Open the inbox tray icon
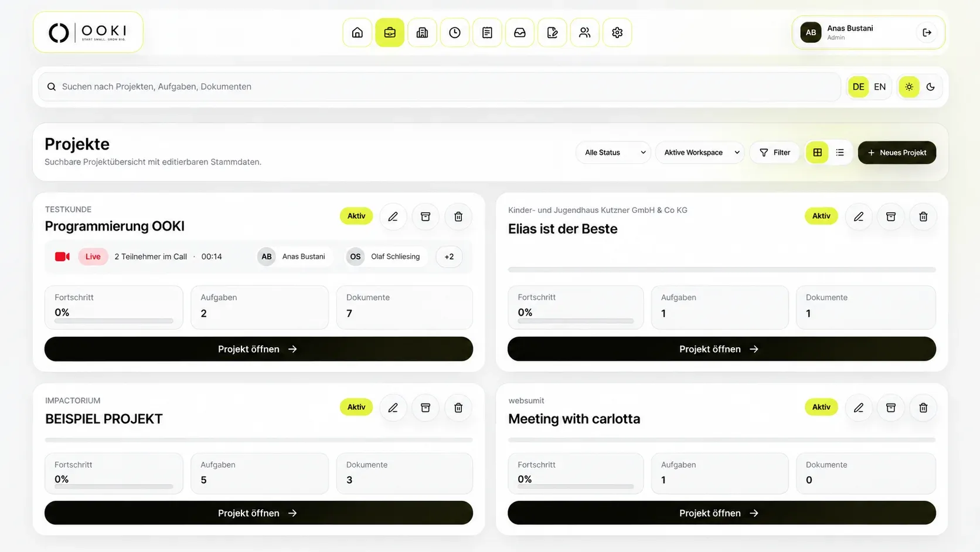Viewport: 980px width, 552px height. click(520, 33)
